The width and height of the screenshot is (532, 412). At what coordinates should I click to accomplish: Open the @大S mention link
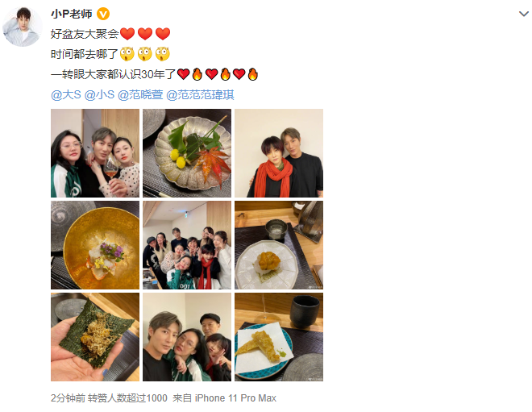coord(66,94)
